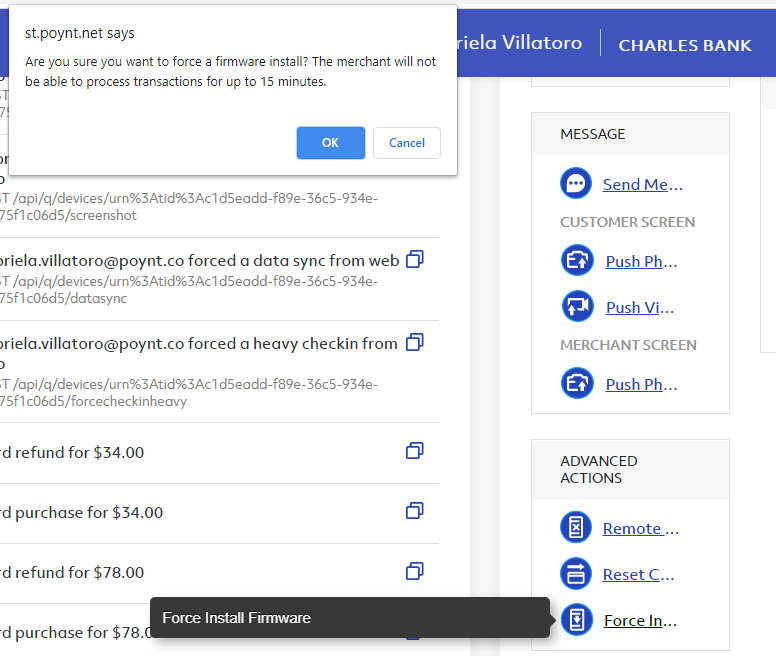
Task: Copy the forced data sync log entry
Action: pos(415,259)
